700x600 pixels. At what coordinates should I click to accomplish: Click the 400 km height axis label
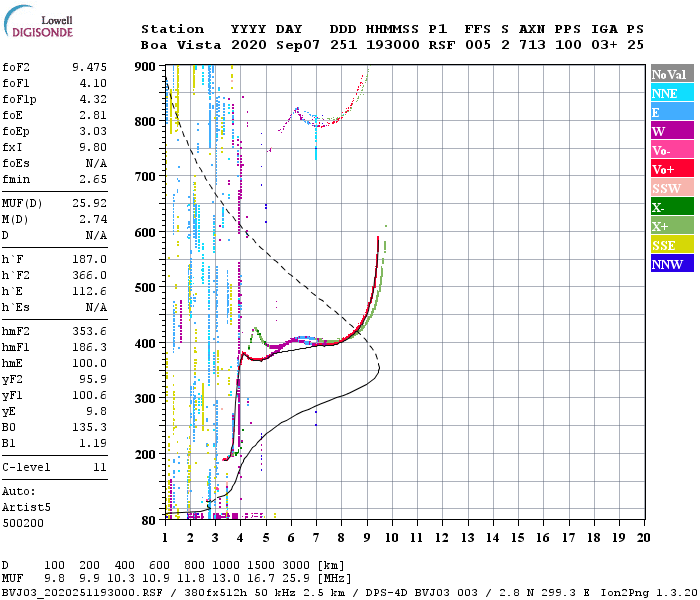(x=145, y=343)
